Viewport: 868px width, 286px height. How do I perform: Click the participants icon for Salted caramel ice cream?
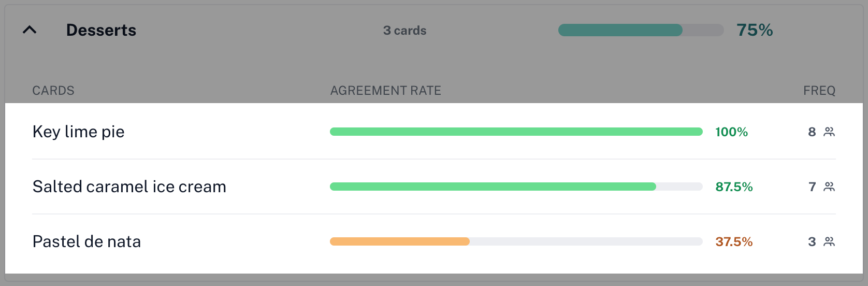[x=829, y=187]
